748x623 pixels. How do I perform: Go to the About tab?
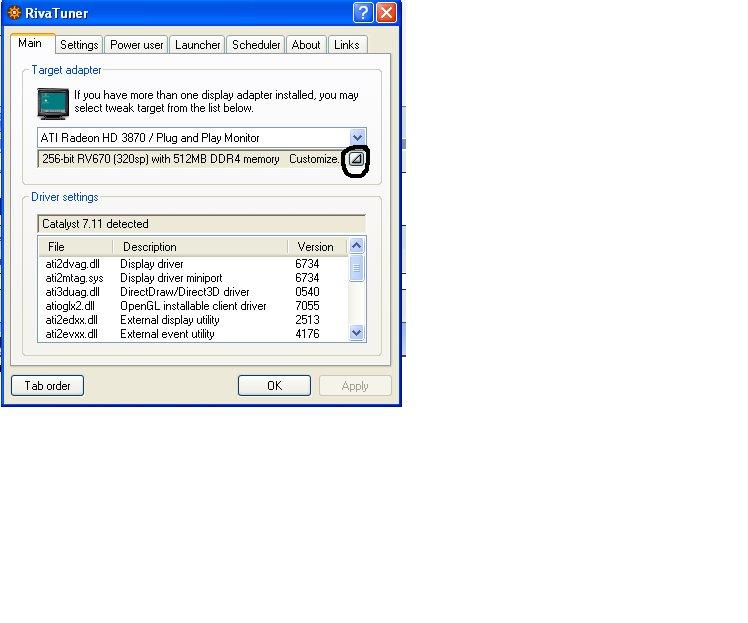coord(306,45)
